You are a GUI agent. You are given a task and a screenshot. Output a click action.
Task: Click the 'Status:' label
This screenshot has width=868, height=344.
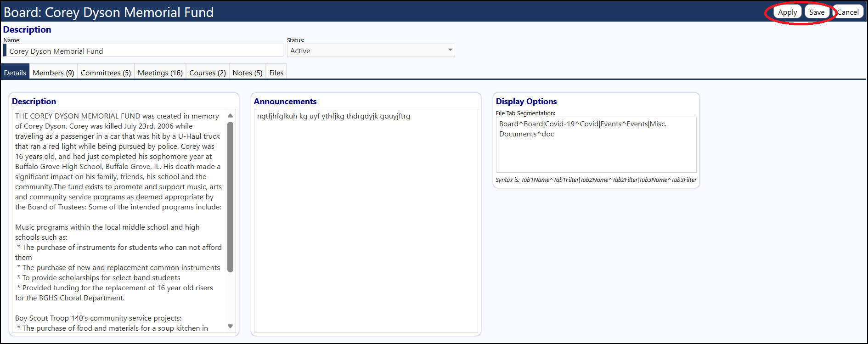click(296, 40)
